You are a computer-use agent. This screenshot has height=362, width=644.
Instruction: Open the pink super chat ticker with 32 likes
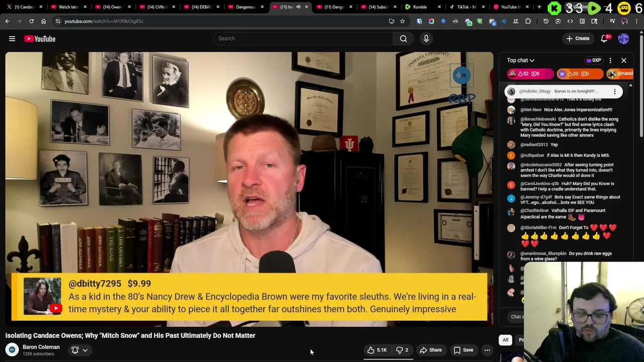click(530, 74)
